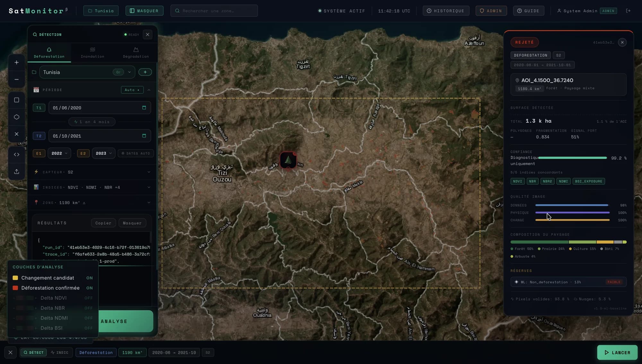Expand the Zone 1190 km² section
Viewport: 642px width, 364px height.
point(92,203)
